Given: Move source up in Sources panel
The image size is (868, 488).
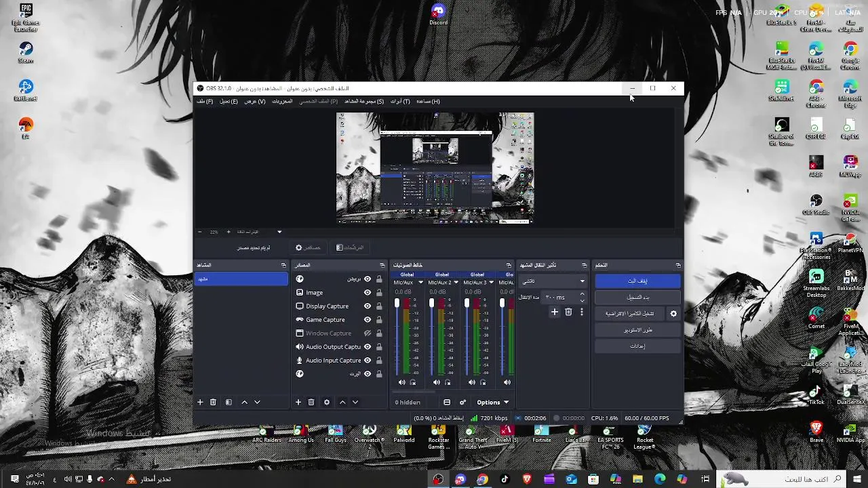Looking at the screenshot, I should click(x=342, y=402).
